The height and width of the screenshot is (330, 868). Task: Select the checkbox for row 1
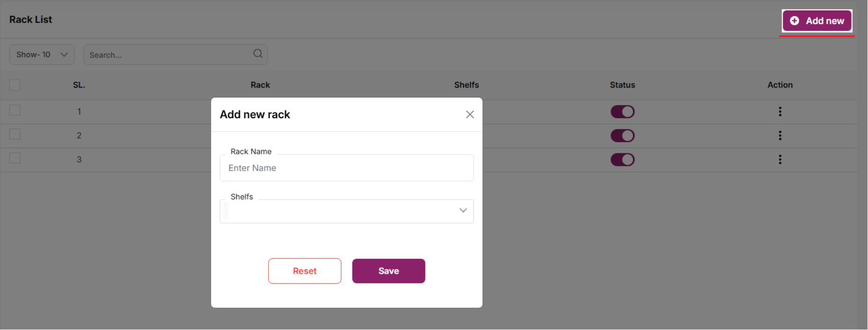coord(15,110)
